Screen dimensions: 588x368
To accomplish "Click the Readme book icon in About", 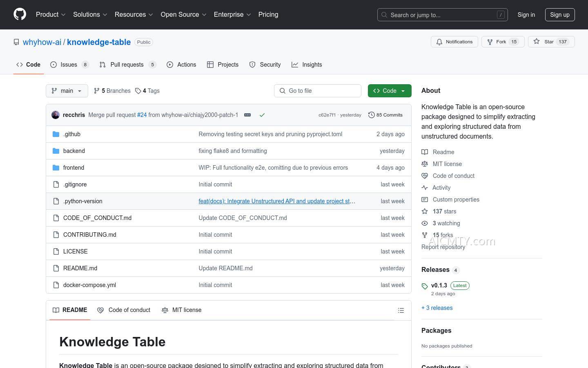I will coord(425,152).
